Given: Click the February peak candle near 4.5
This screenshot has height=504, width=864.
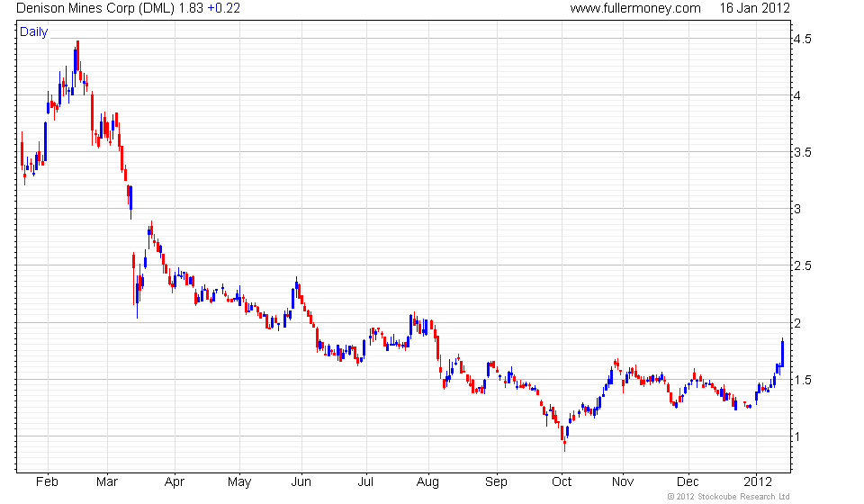Looking at the screenshot, I should (x=77, y=55).
